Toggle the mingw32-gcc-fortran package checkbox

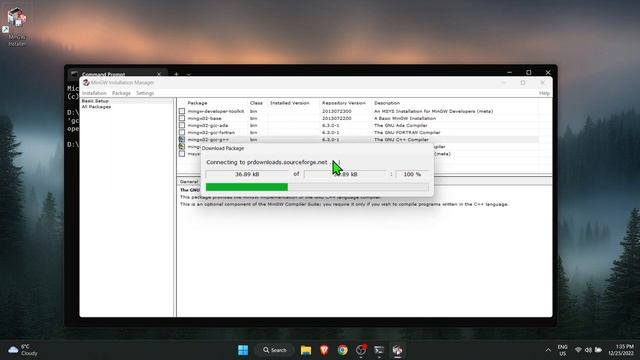click(182, 132)
